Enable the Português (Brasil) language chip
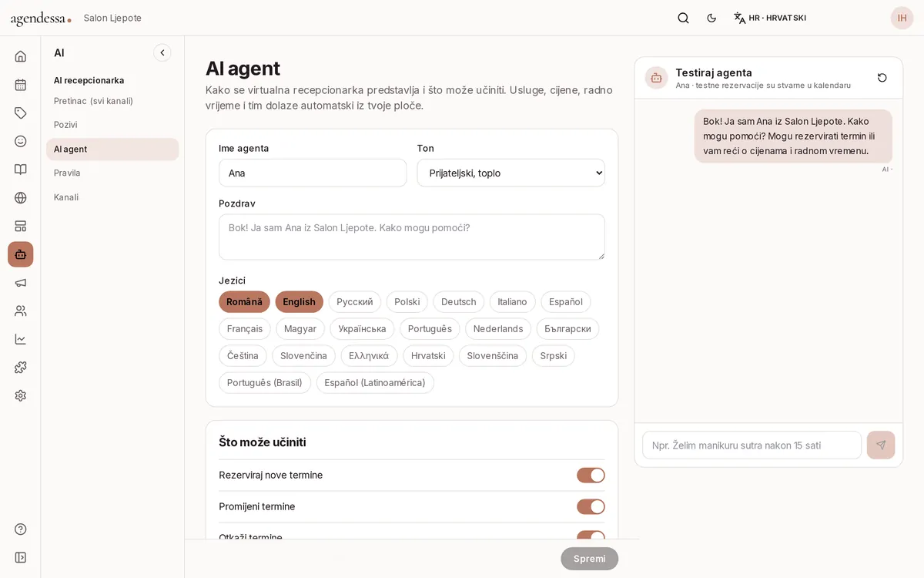 (265, 383)
